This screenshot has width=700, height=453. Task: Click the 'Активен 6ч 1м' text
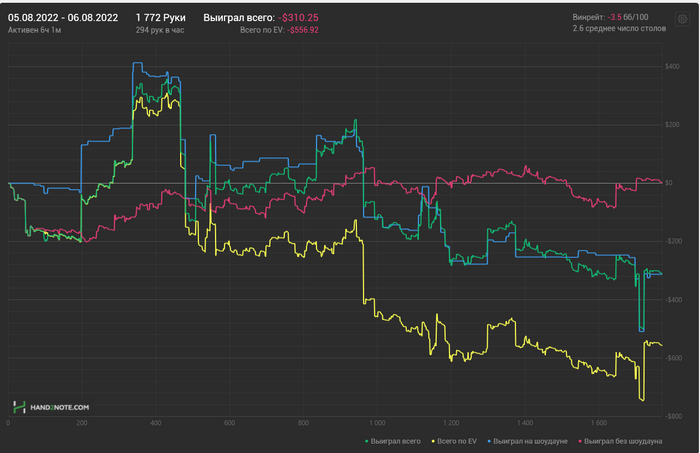coord(34,30)
